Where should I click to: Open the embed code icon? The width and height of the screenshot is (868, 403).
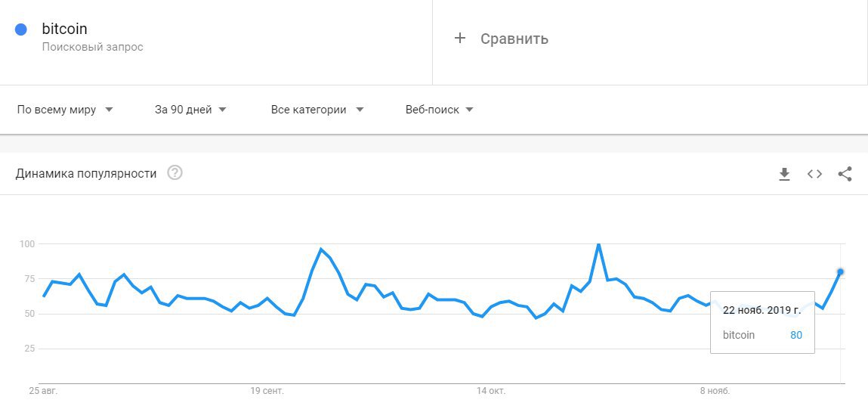tap(814, 174)
